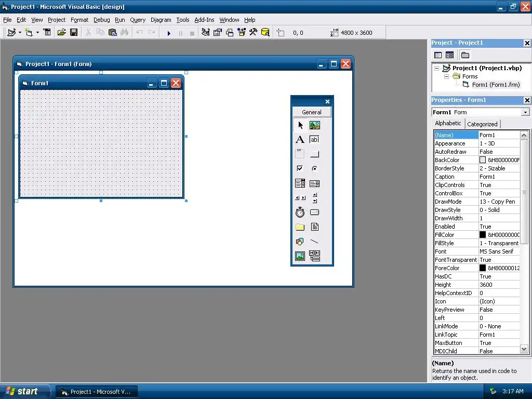Viewport: 532px width, 399px height.
Task: Click the FillColor black swatch in Properties
Action: pyautogui.click(x=483, y=235)
